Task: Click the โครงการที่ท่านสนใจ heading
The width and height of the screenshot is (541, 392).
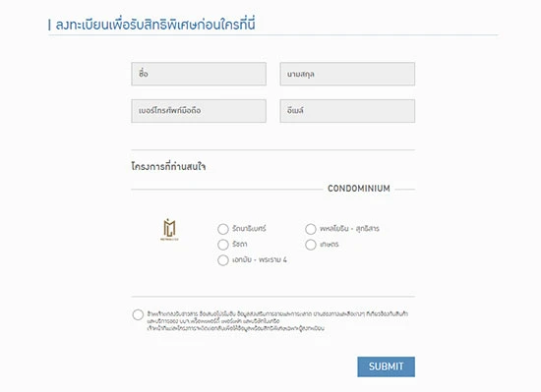Action: (x=168, y=166)
